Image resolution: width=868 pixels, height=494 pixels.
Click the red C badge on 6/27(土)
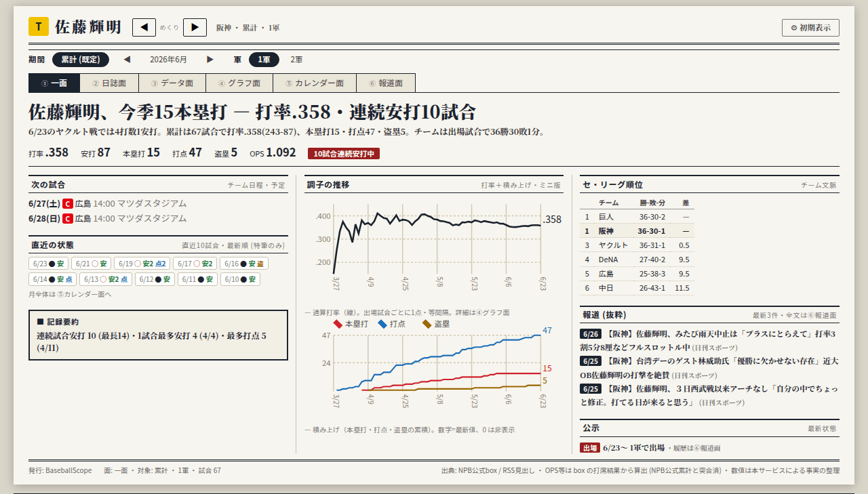(68, 203)
